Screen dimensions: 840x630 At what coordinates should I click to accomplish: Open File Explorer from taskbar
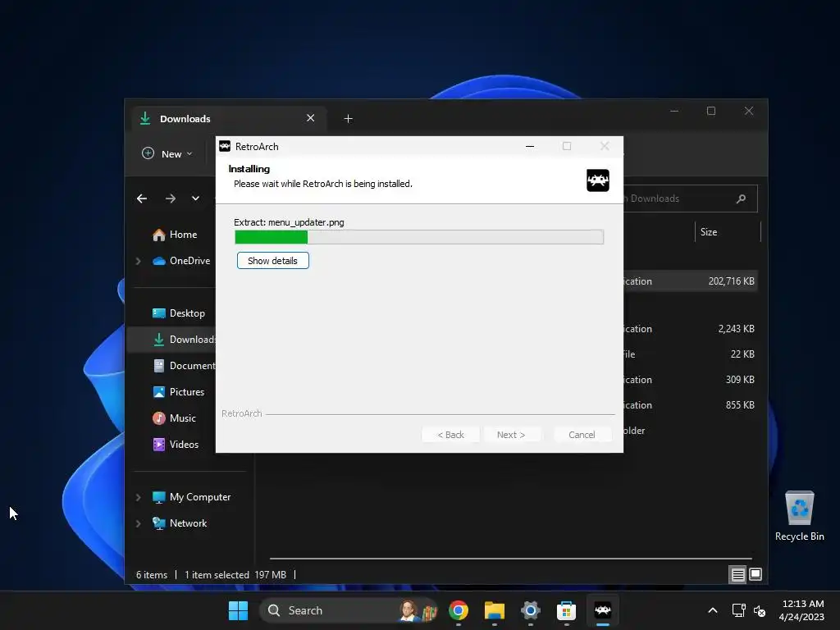495,610
